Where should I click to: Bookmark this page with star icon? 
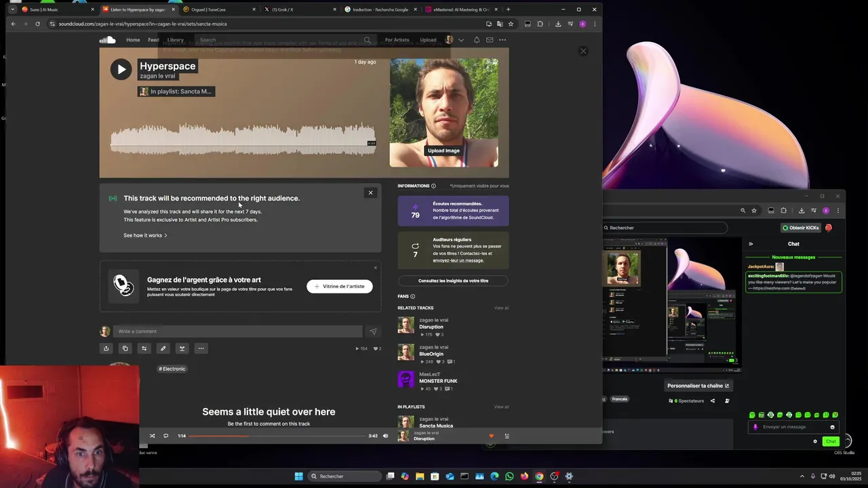[511, 24]
